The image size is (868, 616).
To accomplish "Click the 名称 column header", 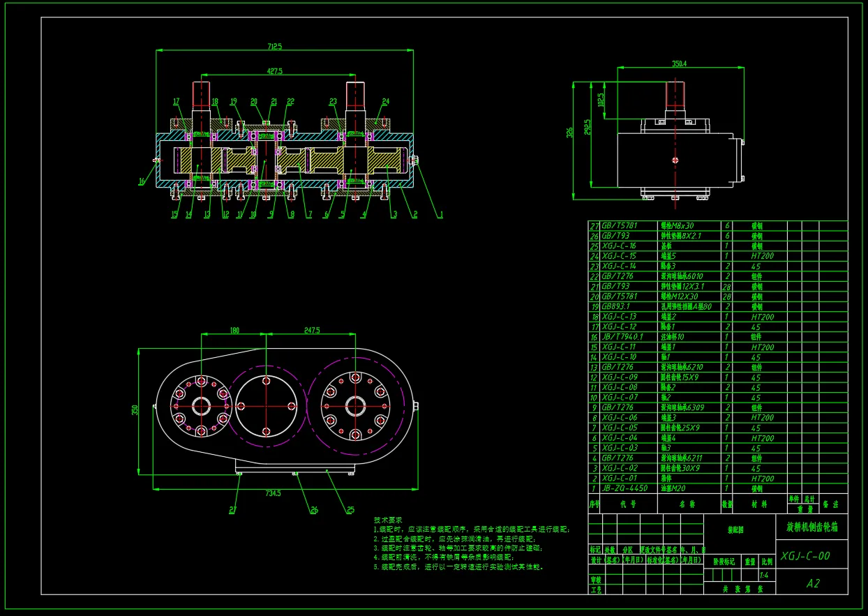I will coord(687,503).
